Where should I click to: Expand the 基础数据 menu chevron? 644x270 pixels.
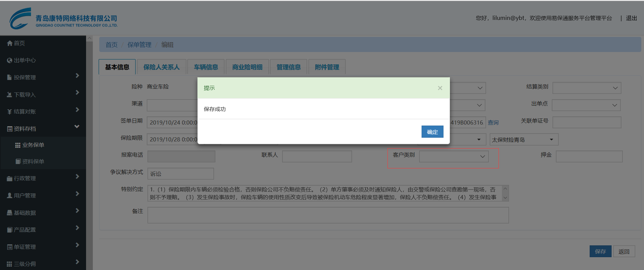[77, 211]
